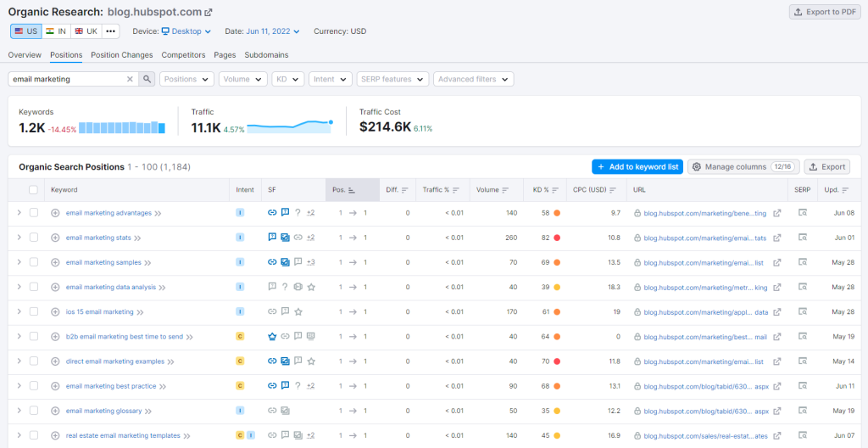Open SERP snapshot for ios 15 email marketing

[802, 311]
